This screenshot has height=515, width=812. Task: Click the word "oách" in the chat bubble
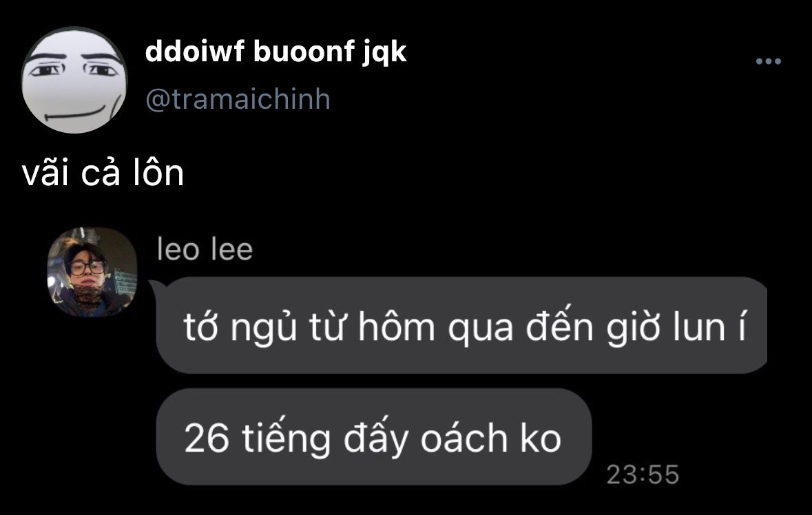tap(464, 437)
